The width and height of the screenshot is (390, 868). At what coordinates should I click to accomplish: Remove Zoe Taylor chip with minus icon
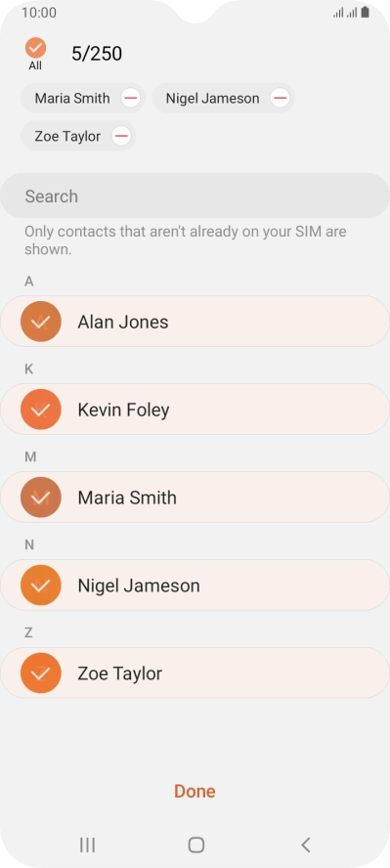point(121,136)
